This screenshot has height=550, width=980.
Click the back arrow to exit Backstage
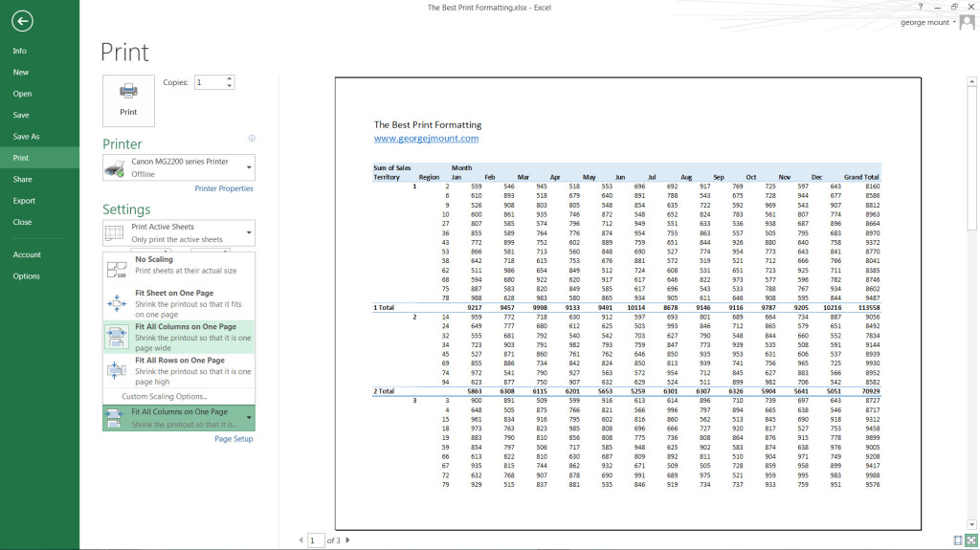click(22, 21)
